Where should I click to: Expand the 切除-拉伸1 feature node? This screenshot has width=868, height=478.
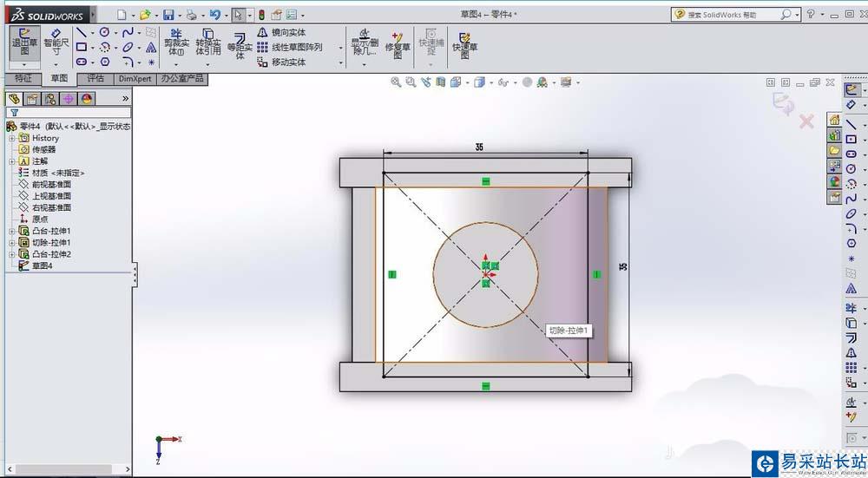[x=11, y=243]
